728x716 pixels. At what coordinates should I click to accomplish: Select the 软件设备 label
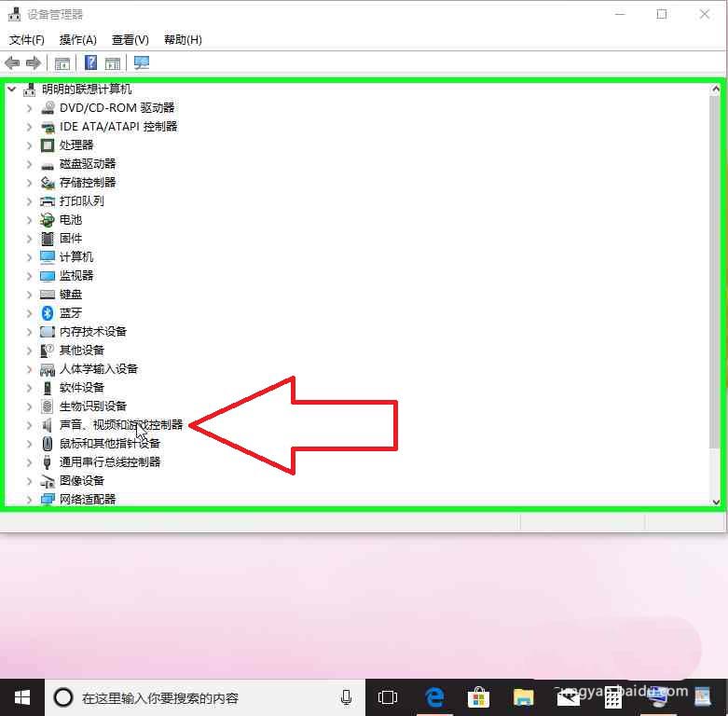pyautogui.click(x=82, y=388)
